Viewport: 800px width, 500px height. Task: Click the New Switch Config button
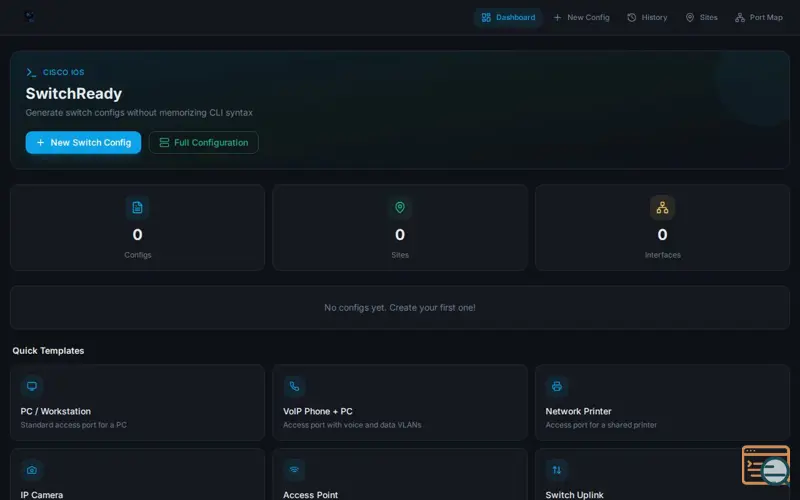coord(83,142)
